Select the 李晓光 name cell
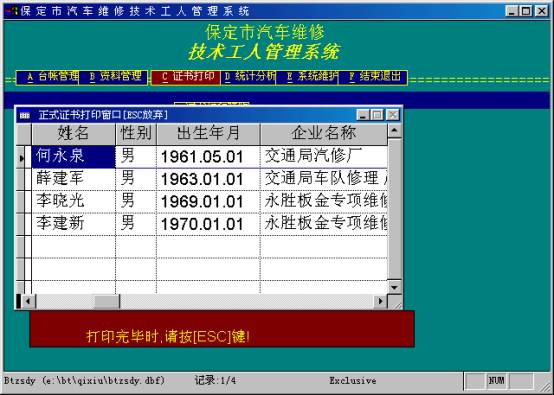The width and height of the screenshot is (554, 395). click(73, 201)
